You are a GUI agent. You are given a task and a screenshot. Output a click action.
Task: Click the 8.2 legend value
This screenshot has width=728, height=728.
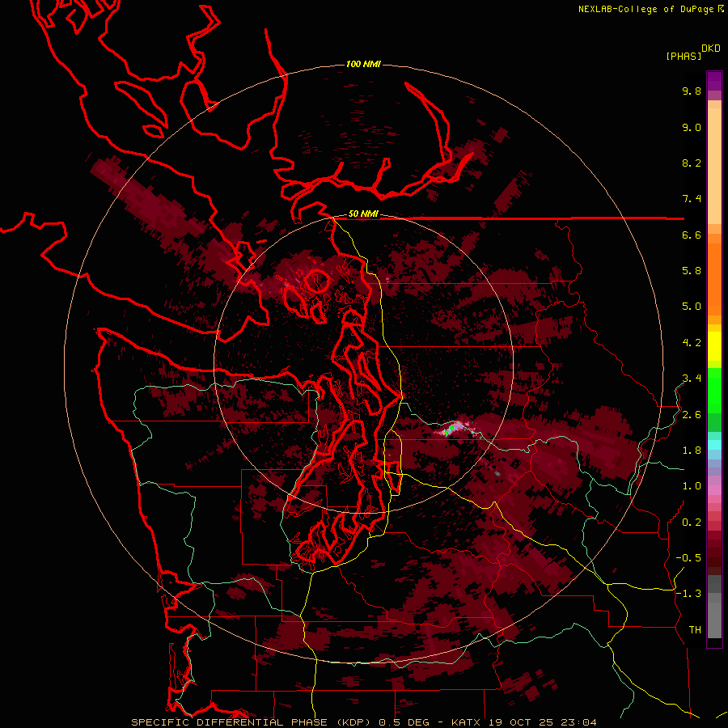692,163
